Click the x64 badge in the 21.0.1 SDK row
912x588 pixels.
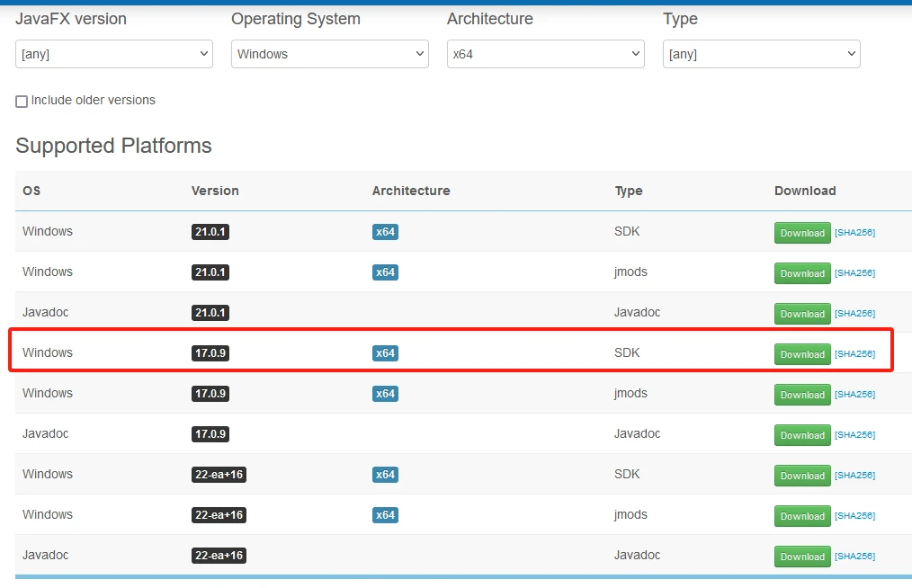385,231
